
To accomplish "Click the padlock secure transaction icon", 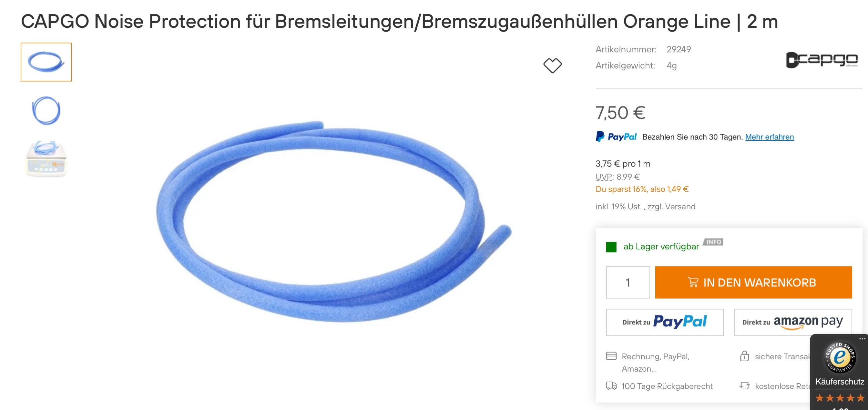I will point(744,356).
